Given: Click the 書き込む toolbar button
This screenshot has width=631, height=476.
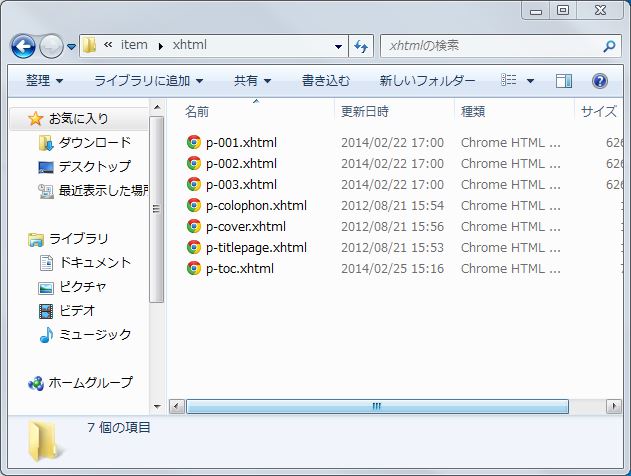Looking at the screenshot, I should pos(326,81).
